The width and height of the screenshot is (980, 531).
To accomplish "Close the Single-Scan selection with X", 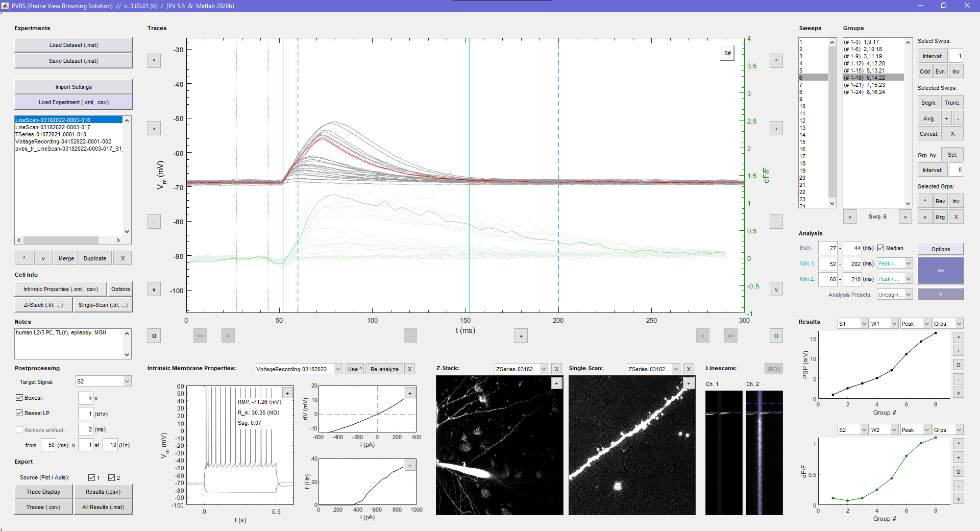I will [689, 369].
